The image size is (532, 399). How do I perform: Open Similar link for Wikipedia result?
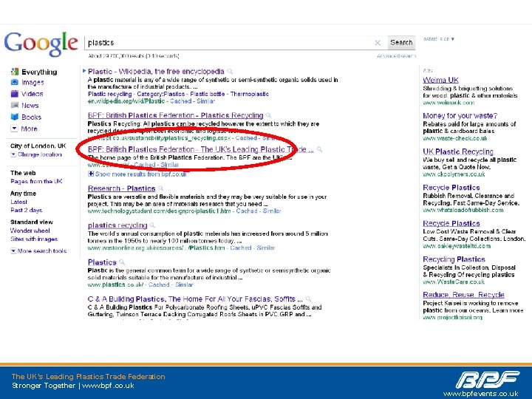(x=205, y=101)
